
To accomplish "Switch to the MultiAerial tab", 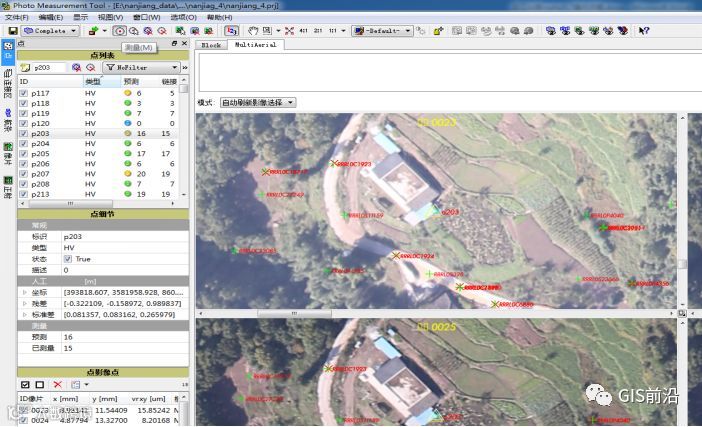I will point(255,45).
